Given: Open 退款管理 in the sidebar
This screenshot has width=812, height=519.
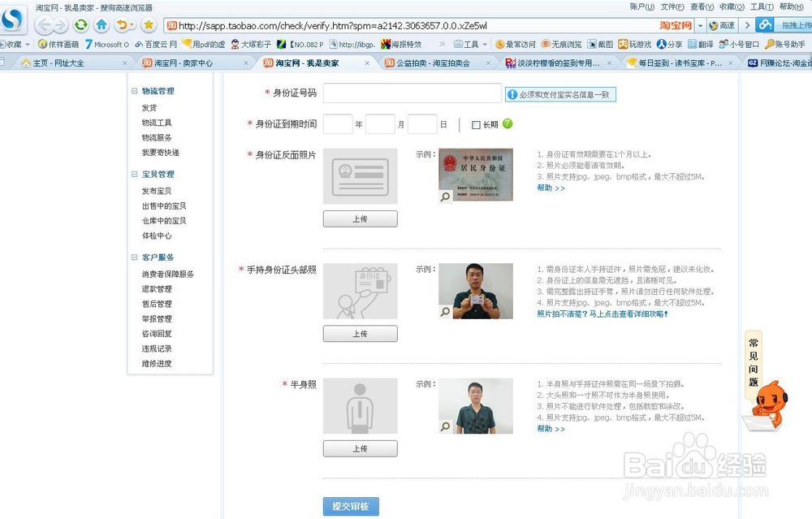Looking at the screenshot, I should (157, 289).
